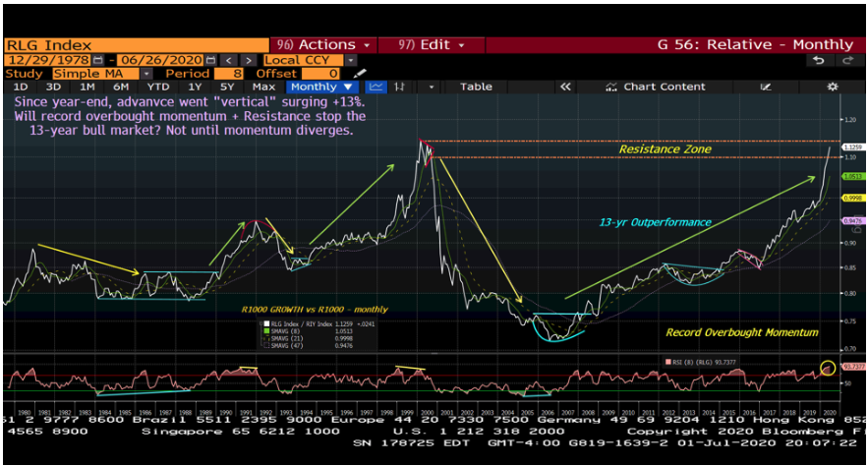This screenshot has height=466, width=868.
Task: Click the 13-yr Outperformance annotation text
Action: click(655, 222)
